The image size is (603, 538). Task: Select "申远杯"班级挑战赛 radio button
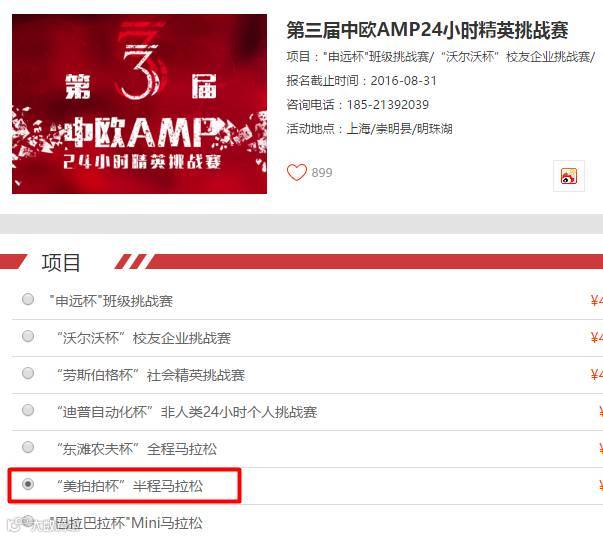(28, 299)
